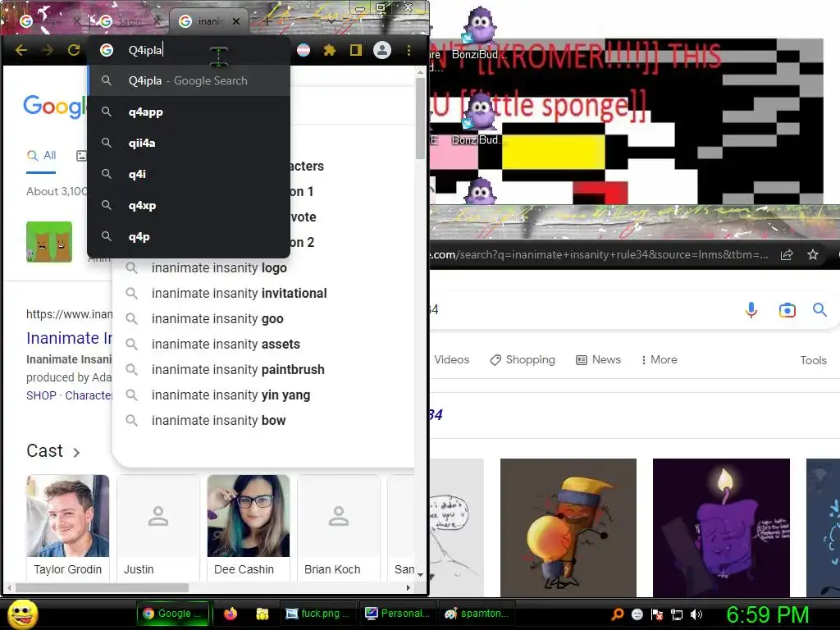The width and height of the screenshot is (840, 630).
Task: Click the round white tray icon
Action: [637, 614]
